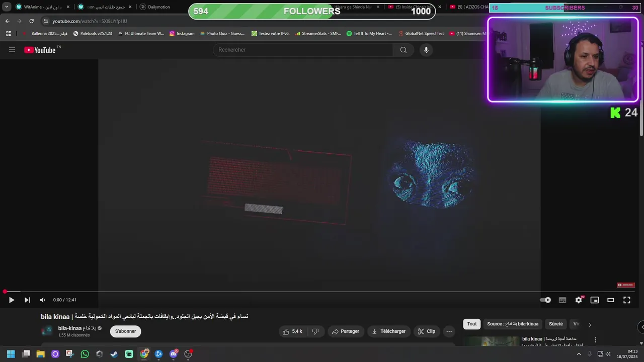Toggle subtitles on the player

(562, 300)
